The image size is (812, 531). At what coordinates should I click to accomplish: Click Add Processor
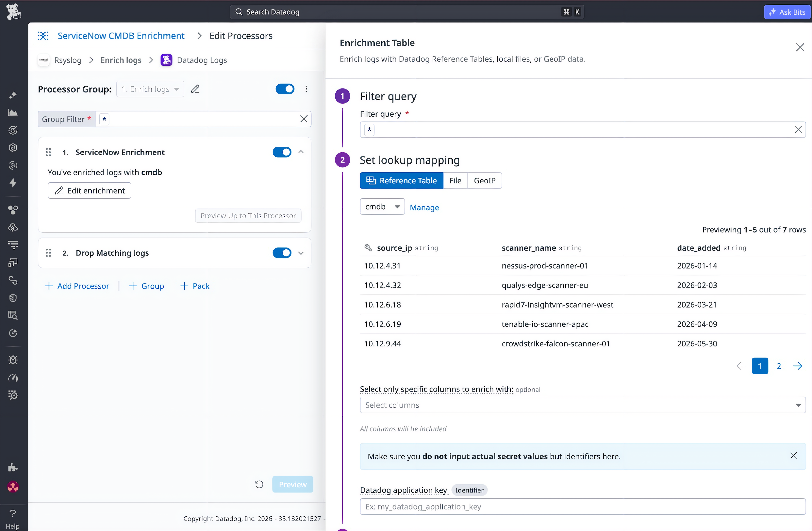point(77,286)
